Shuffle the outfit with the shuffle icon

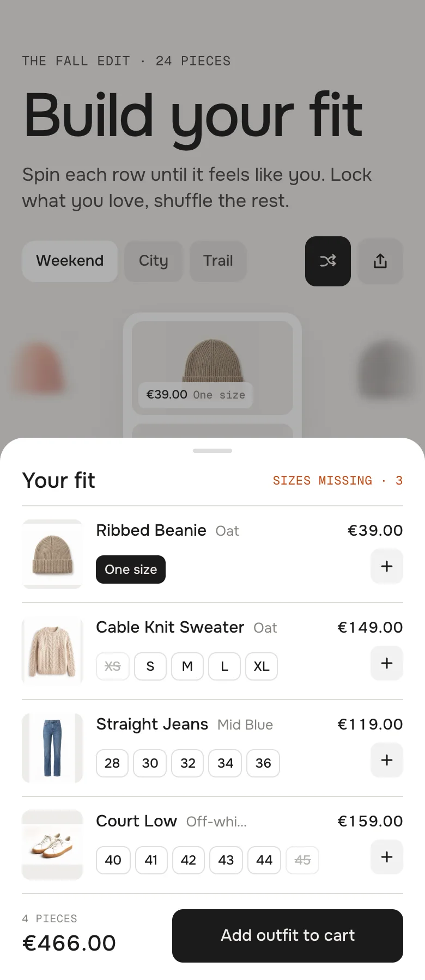[327, 261]
